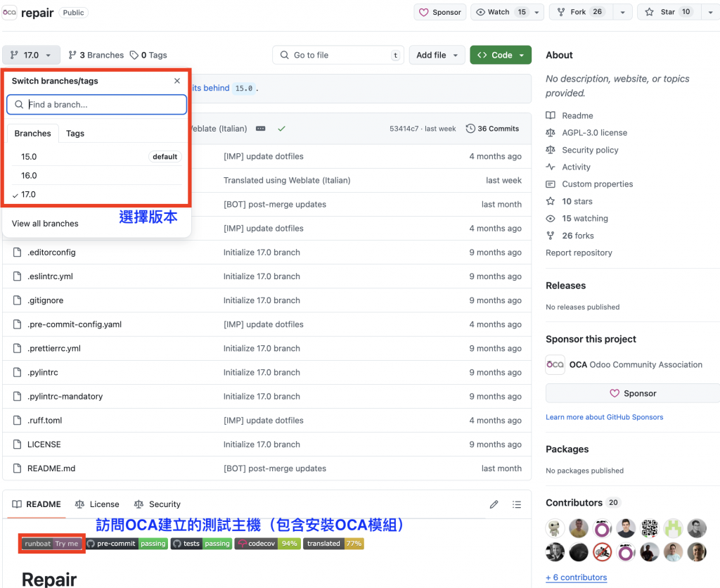Open the .prettierrc.yml file
This screenshot has height=588, width=720.
click(x=53, y=348)
